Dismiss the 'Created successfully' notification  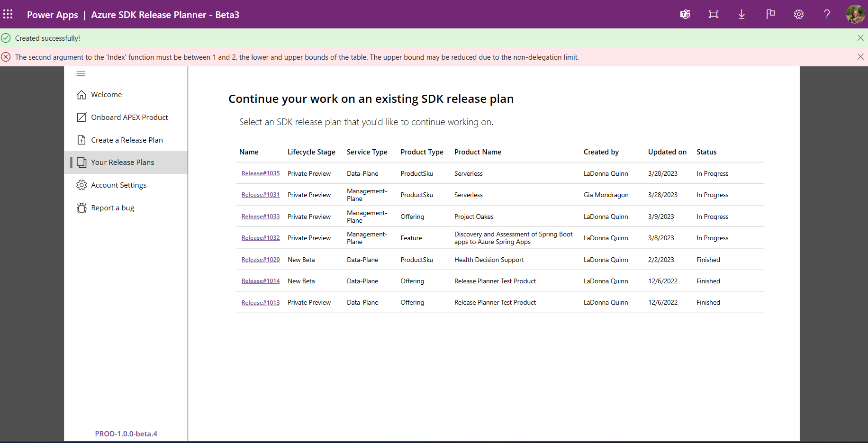click(860, 38)
